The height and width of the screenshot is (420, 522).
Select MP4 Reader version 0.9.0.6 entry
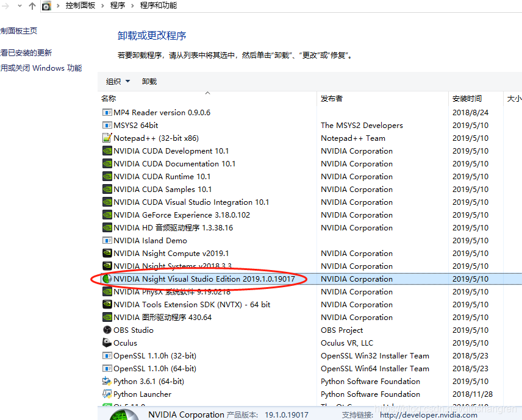click(x=162, y=113)
